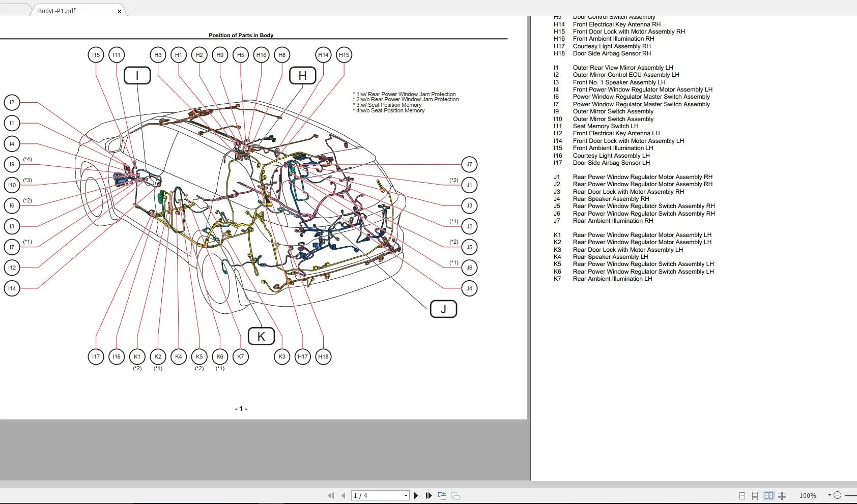Screen dimensions: 857x504
Task: Click 'Front No. 1 Speaker Assembly LH'
Action: [x=619, y=82]
